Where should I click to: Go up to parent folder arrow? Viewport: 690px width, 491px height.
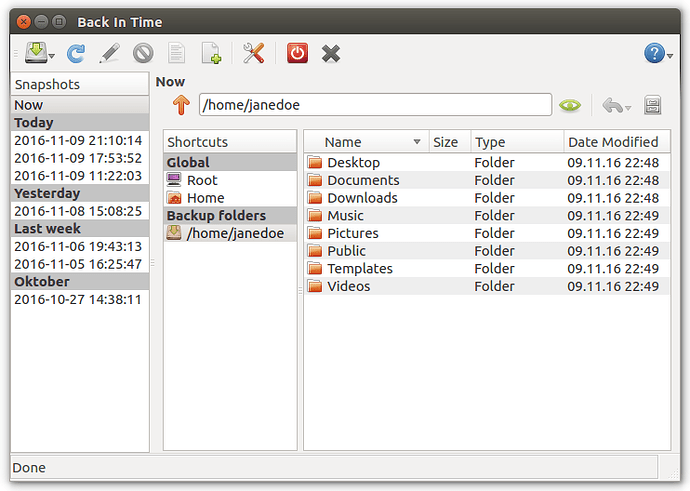[x=180, y=105]
